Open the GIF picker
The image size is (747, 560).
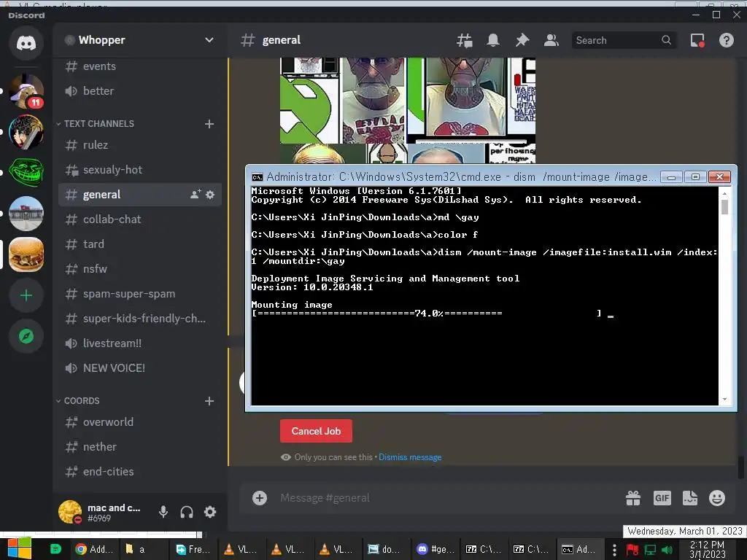(662, 498)
